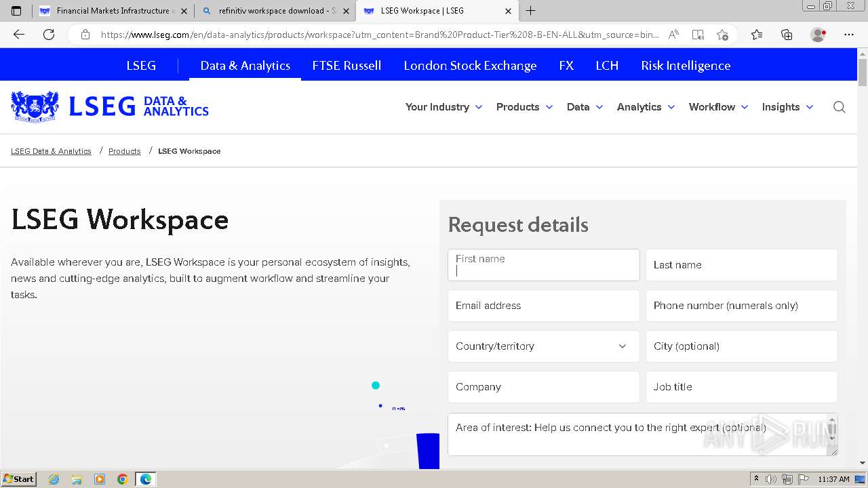This screenshot has height=488, width=868.
Task: Click the Last name field
Action: (741, 265)
